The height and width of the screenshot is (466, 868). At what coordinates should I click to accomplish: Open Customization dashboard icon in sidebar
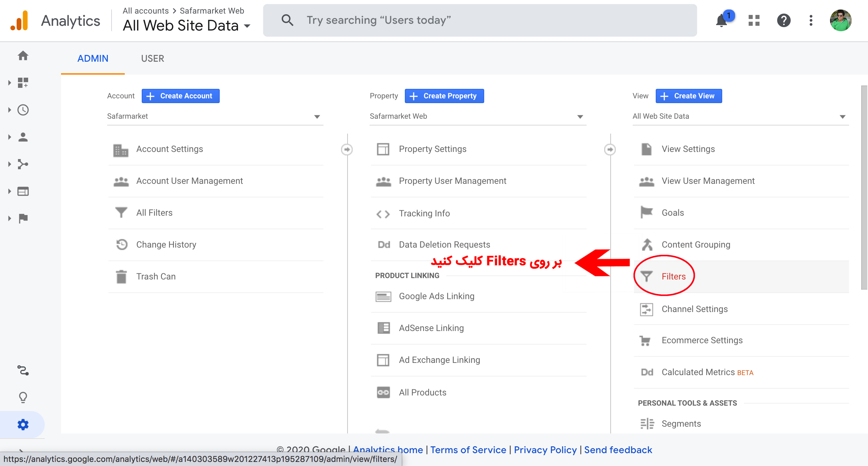(x=23, y=82)
